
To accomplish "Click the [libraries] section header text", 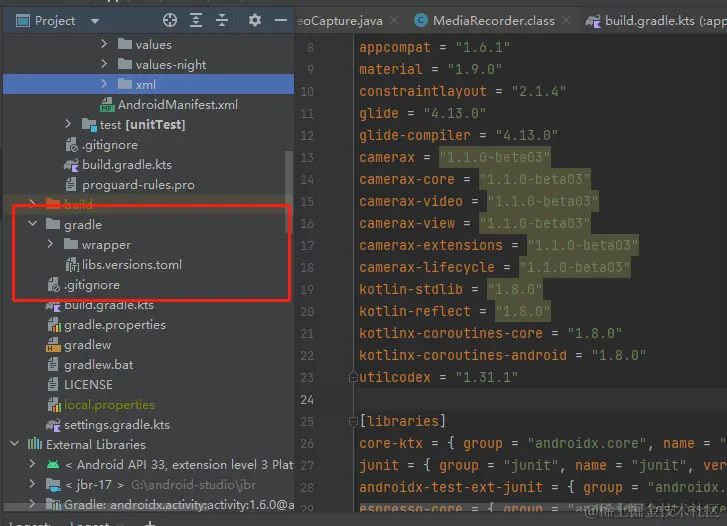I will (402, 421).
